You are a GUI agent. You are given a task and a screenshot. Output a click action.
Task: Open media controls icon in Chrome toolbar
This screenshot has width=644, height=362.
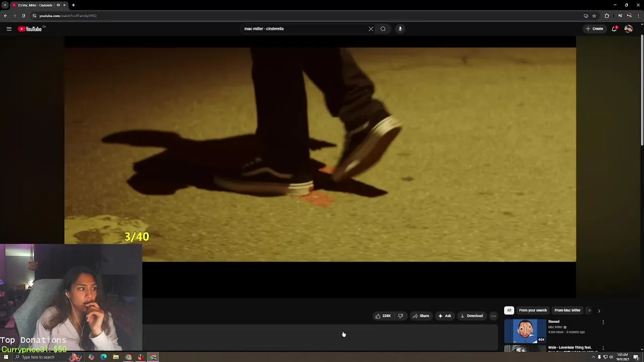(x=620, y=16)
